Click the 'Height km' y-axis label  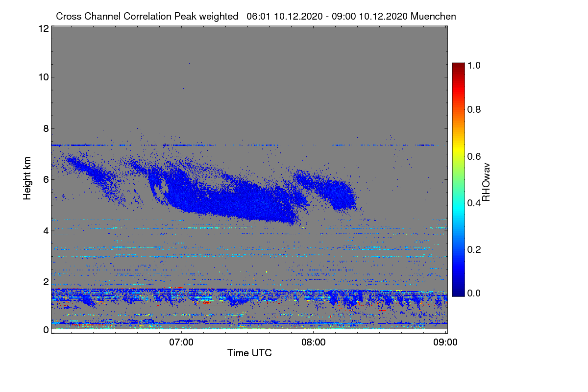click(x=27, y=178)
